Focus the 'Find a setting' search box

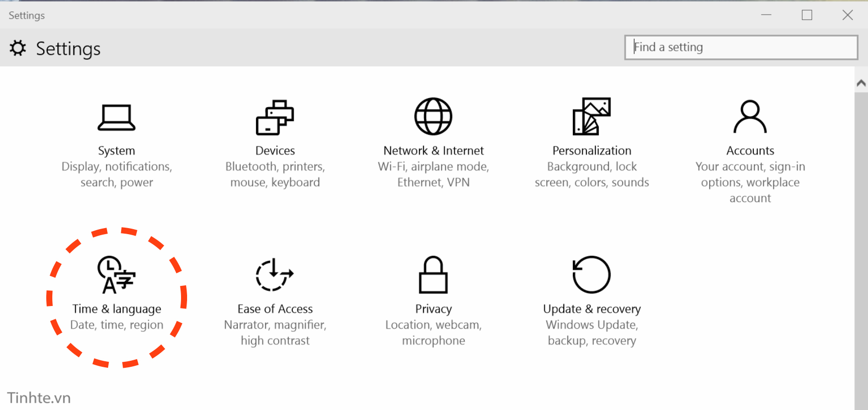click(x=741, y=47)
